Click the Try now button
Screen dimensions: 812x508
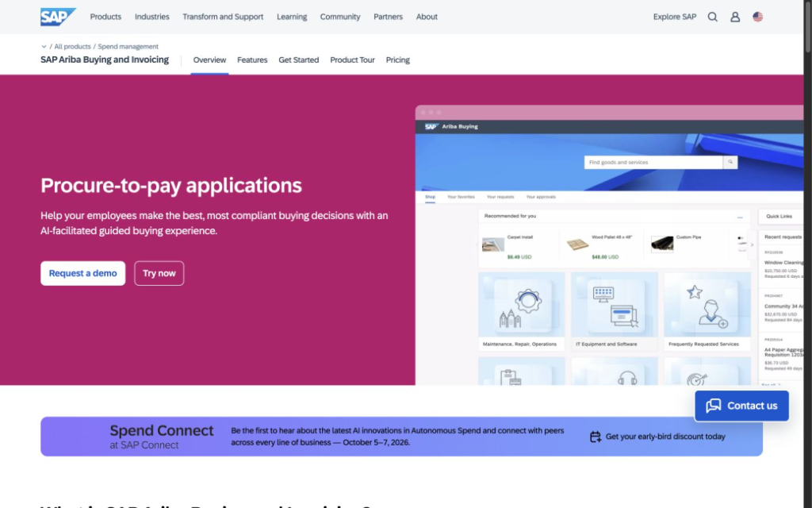pyautogui.click(x=159, y=273)
